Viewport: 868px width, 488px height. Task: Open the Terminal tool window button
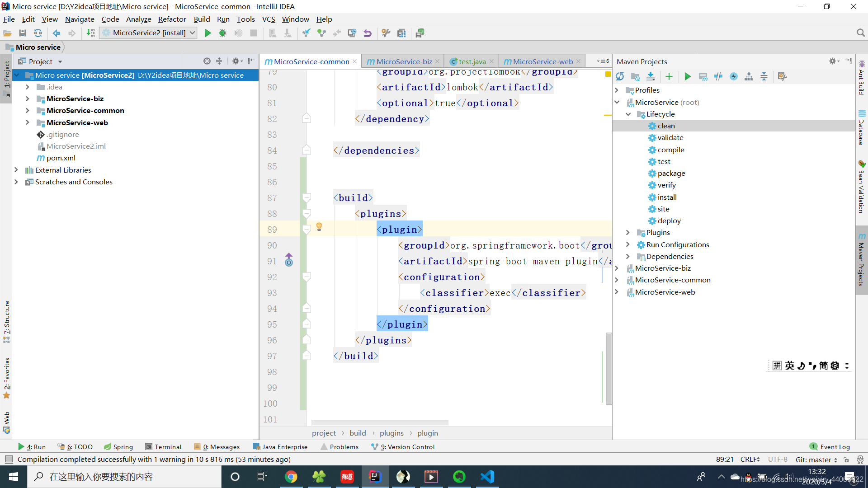(x=163, y=447)
